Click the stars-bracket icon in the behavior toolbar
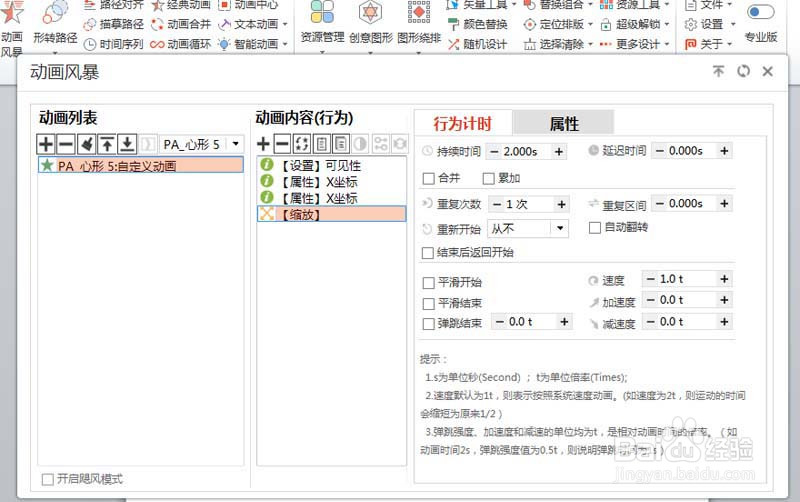 (302, 144)
